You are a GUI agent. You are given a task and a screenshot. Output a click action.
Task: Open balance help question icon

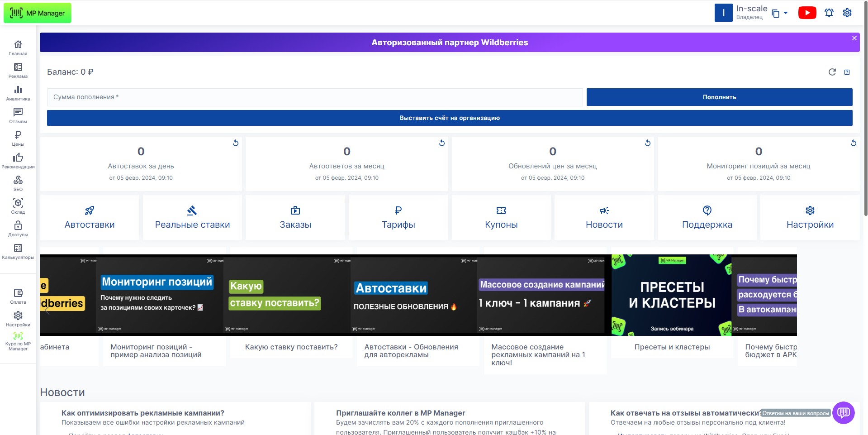(847, 72)
